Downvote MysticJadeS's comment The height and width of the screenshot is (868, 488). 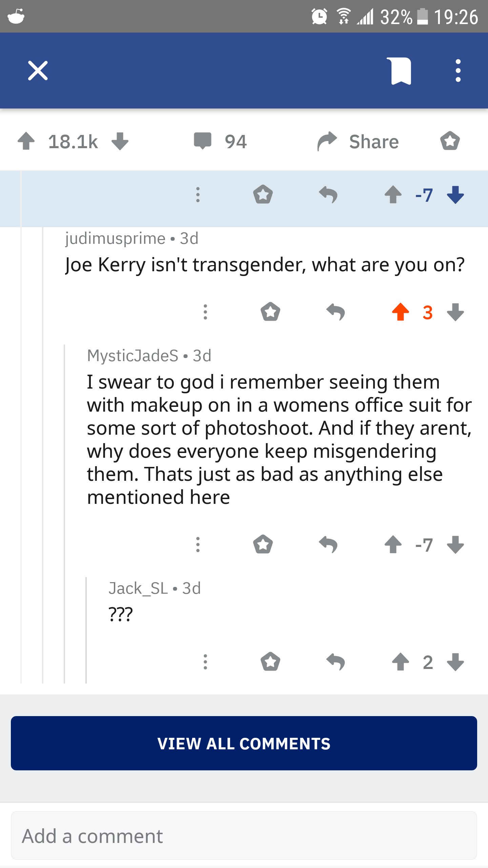(x=455, y=545)
